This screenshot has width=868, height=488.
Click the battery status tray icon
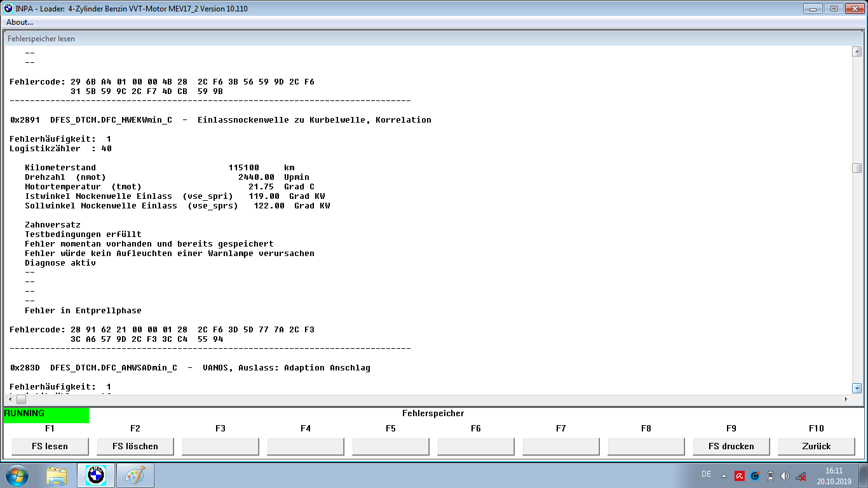pos(770,476)
